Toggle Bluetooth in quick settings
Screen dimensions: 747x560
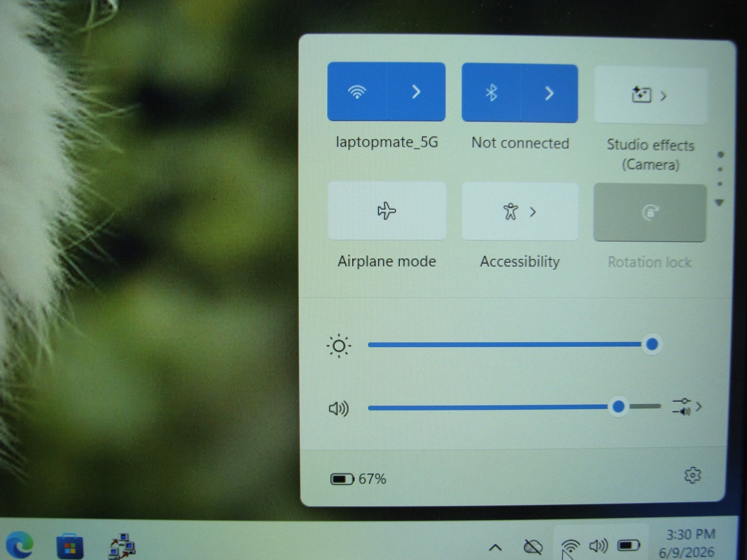pyautogui.click(x=491, y=93)
